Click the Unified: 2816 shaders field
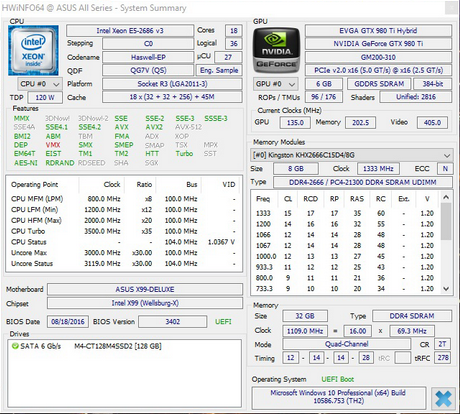460x414 pixels. click(416, 97)
